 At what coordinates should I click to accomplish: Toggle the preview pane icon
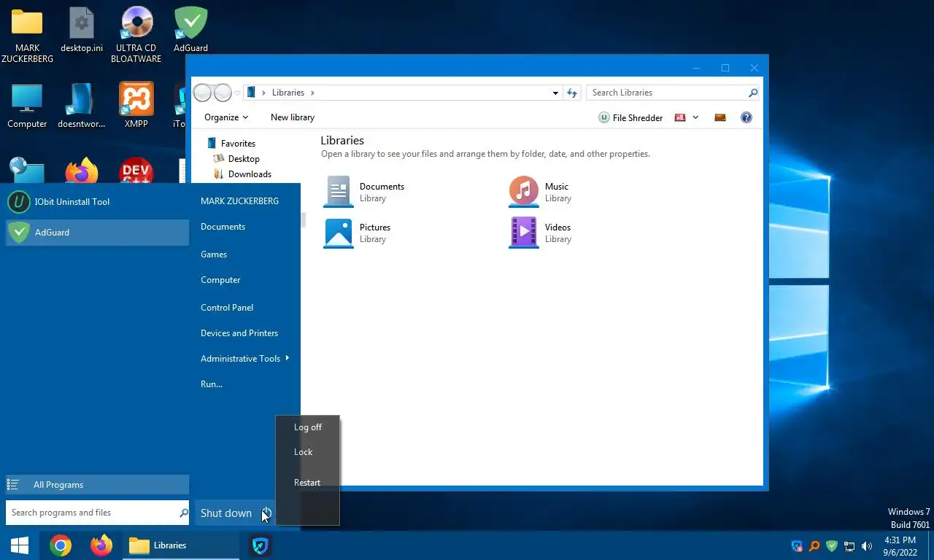[x=720, y=117]
